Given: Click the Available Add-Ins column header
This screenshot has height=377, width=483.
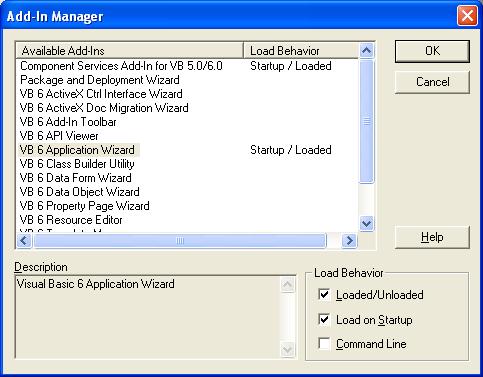Looking at the screenshot, I should (130, 51).
